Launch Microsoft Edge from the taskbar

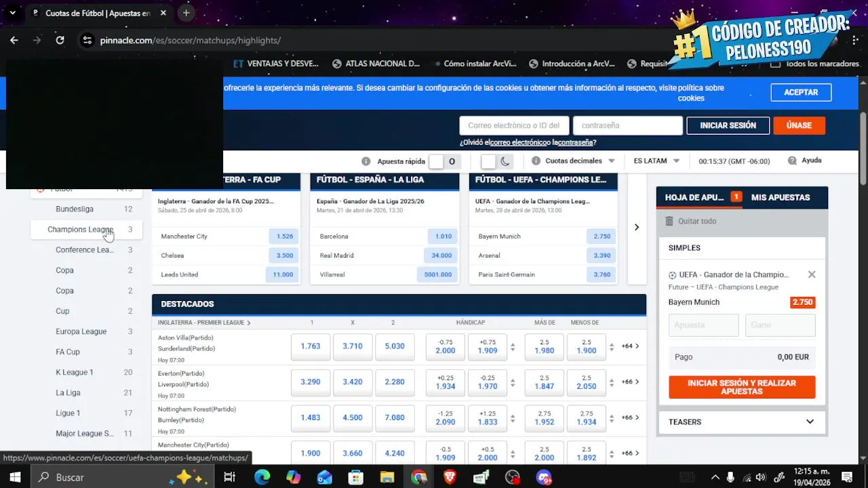262,477
